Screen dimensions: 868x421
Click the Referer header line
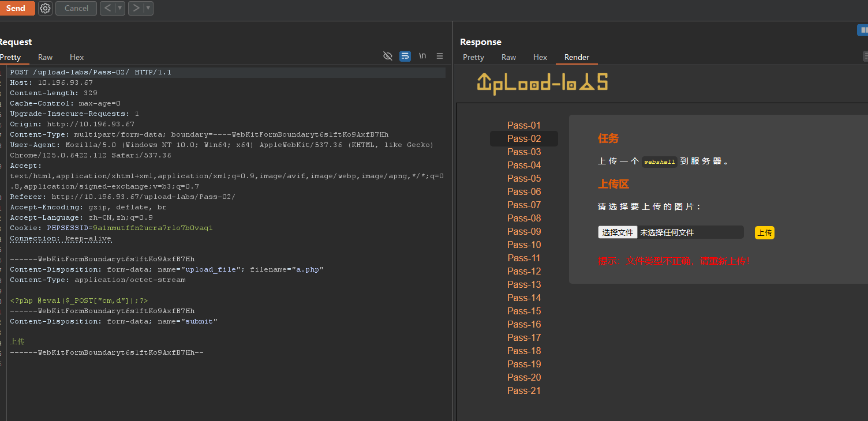tap(123, 197)
